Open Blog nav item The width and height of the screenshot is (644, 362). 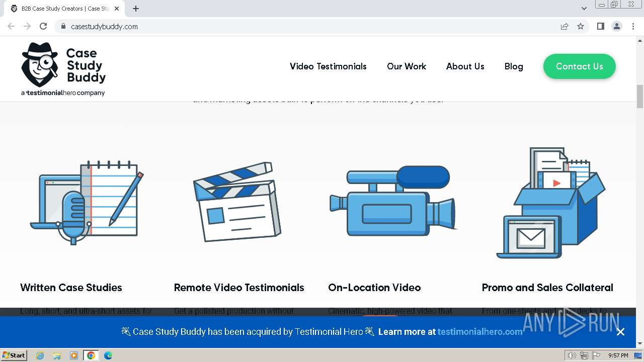click(x=514, y=66)
